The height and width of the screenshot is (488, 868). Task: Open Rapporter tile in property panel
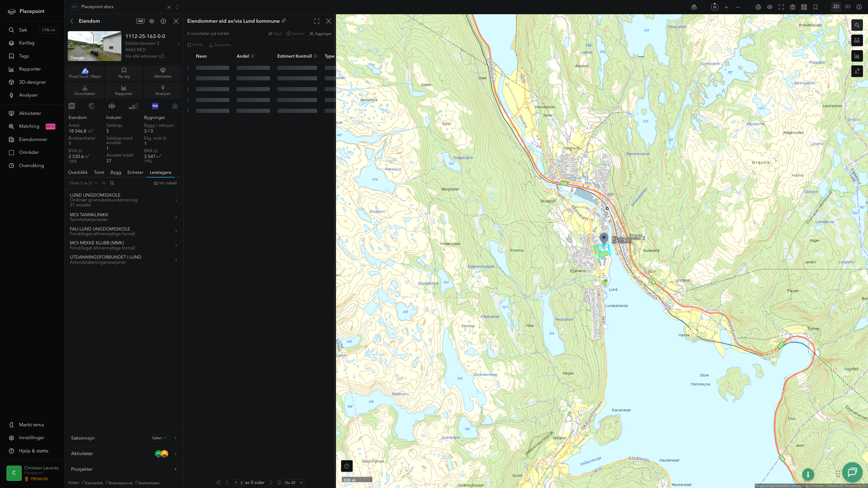tap(124, 90)
